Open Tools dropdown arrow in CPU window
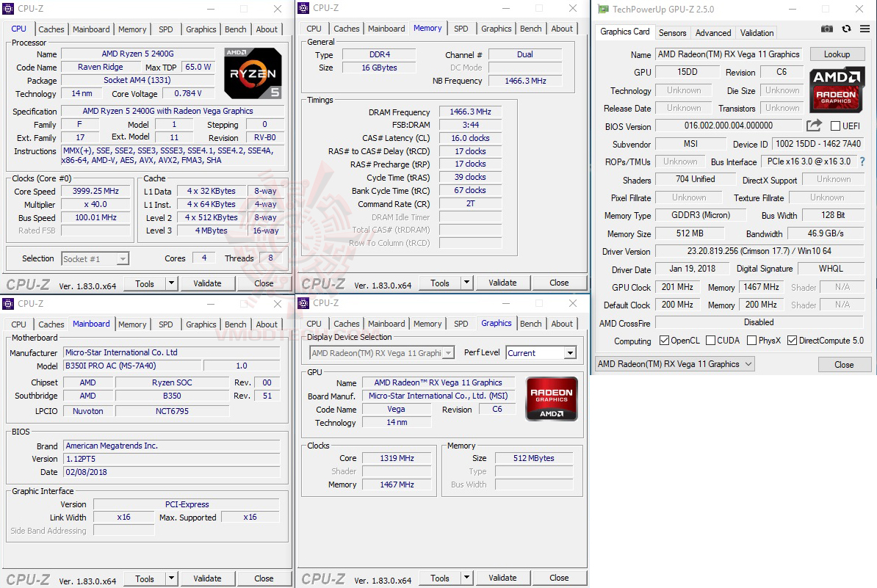The image size is (877, 588). (x=172, y=283)
